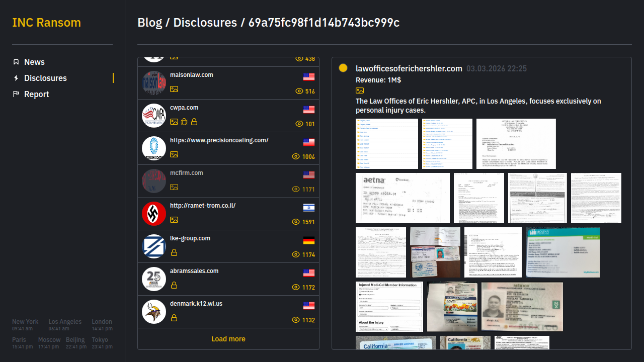The width and height of the screenshot is (644, 362).
Task: Click the lock icon under cwpa.com
Action: 194,122
